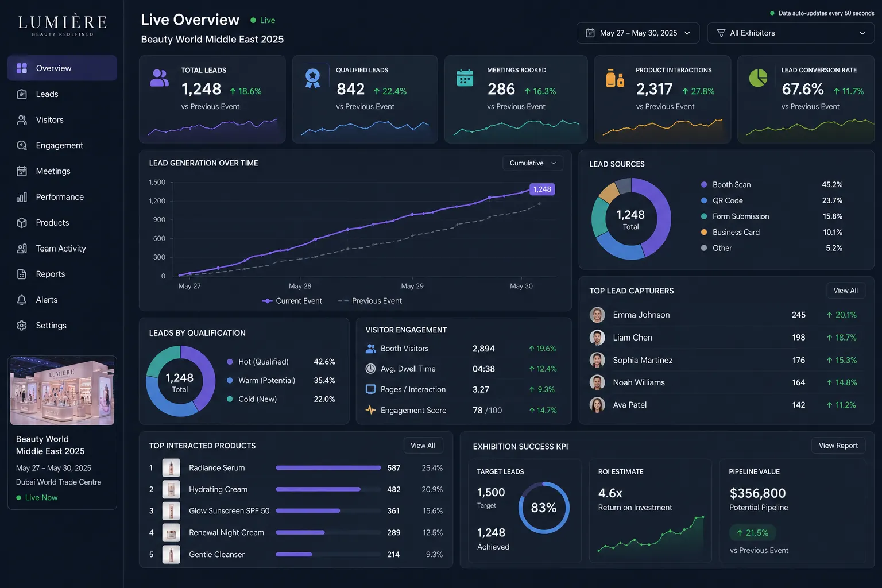Image resolution: width=882 pixels, height=588 pixels.
Task: Click the Gentle Cleanser progress bar
Action: (328, 554)
